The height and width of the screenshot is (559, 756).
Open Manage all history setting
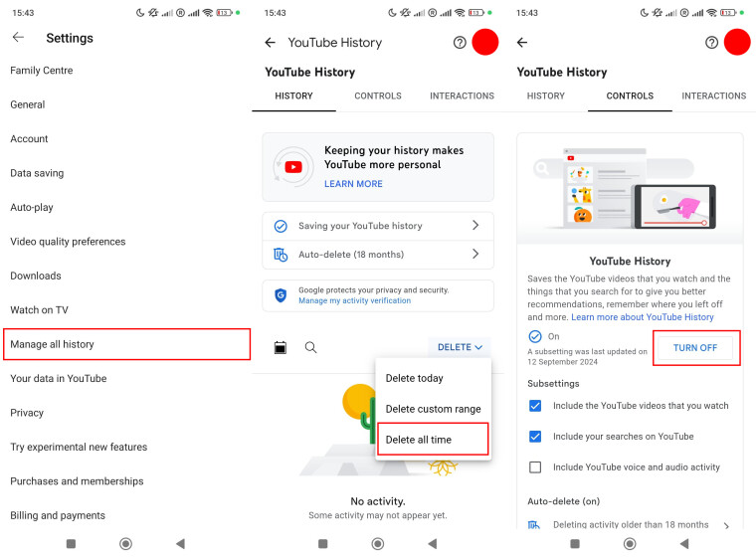click(x=126, y=344)
